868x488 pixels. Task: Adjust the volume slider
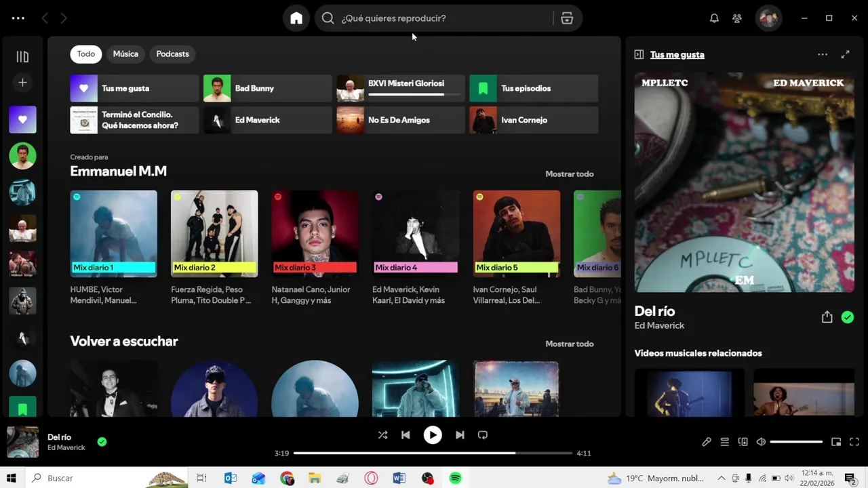tap(796, 442)
